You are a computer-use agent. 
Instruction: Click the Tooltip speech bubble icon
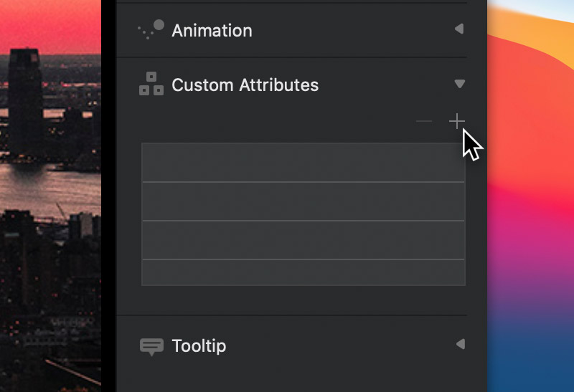point(151,346)
